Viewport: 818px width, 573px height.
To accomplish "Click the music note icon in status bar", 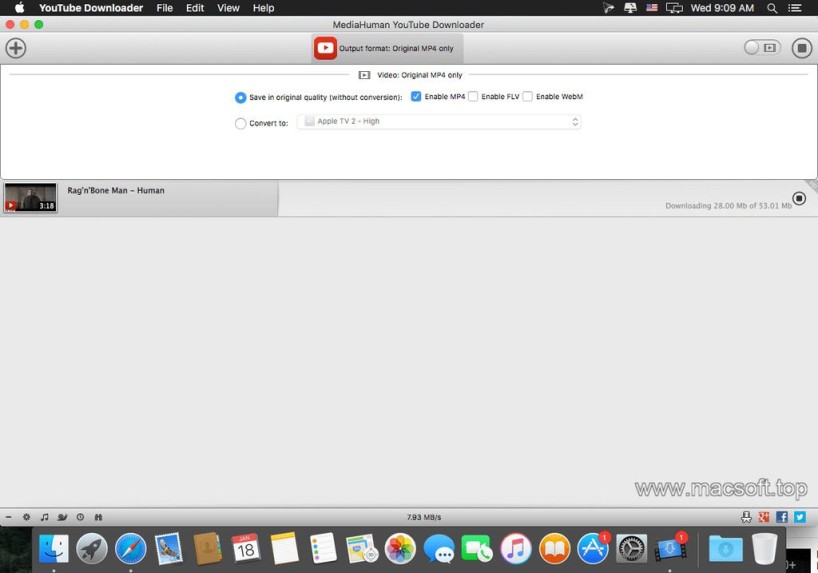I will tap(44, 517).
